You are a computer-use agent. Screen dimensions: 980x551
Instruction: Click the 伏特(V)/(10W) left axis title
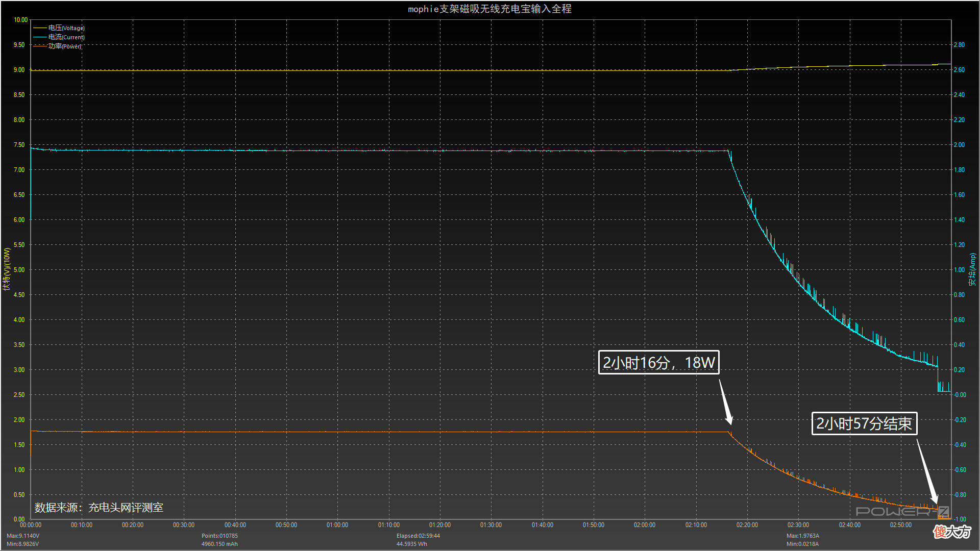[7, 269]
